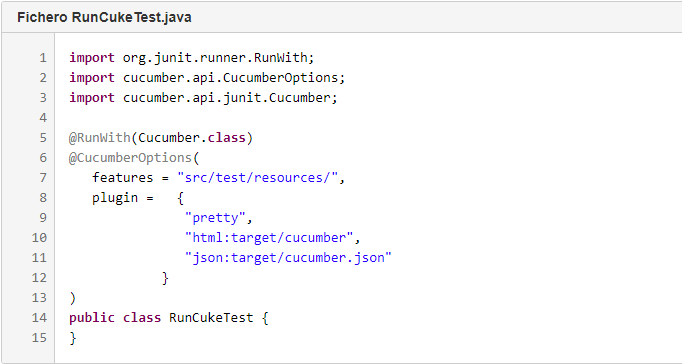Viewport: 682px width, 364px height.
Task: Click the "json:target/cucumber.json" string
Action: [x=288, y=257]
